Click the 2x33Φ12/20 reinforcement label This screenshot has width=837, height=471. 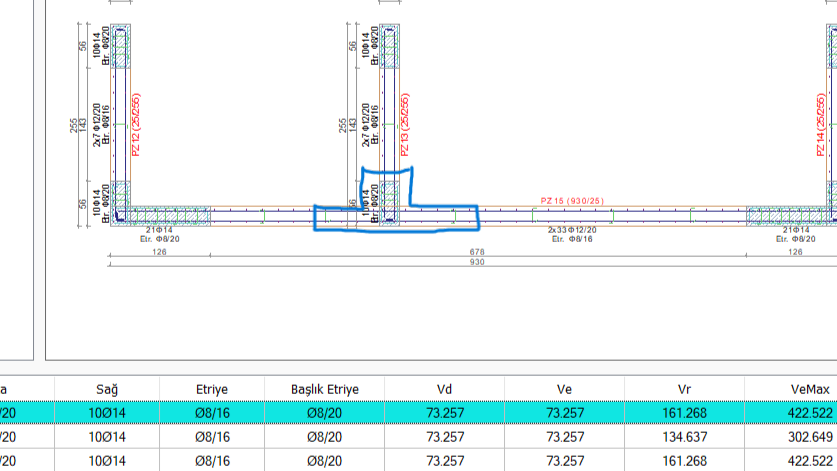(x=572, y=230)
